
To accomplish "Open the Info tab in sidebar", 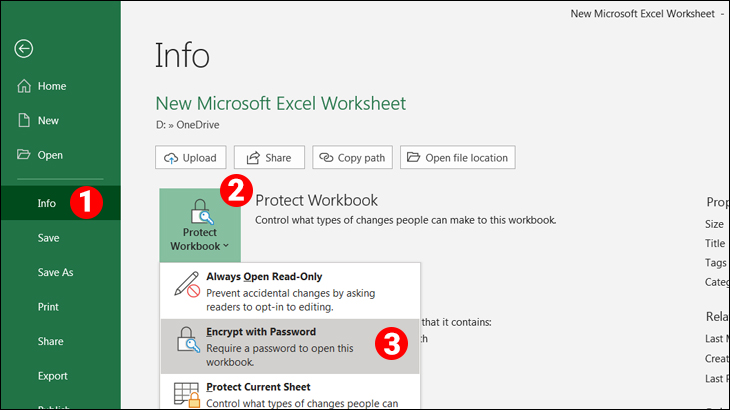I will pyautogui.click(x=47, y=203).
